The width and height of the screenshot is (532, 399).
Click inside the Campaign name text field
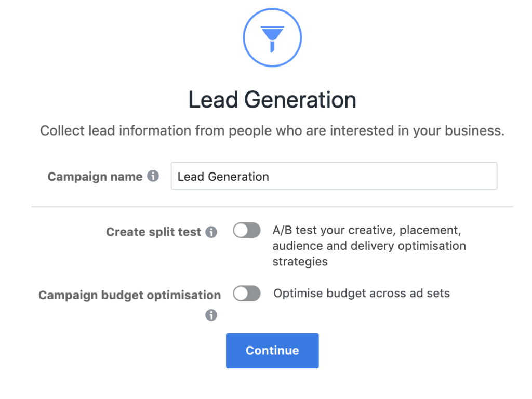(332, 176)
